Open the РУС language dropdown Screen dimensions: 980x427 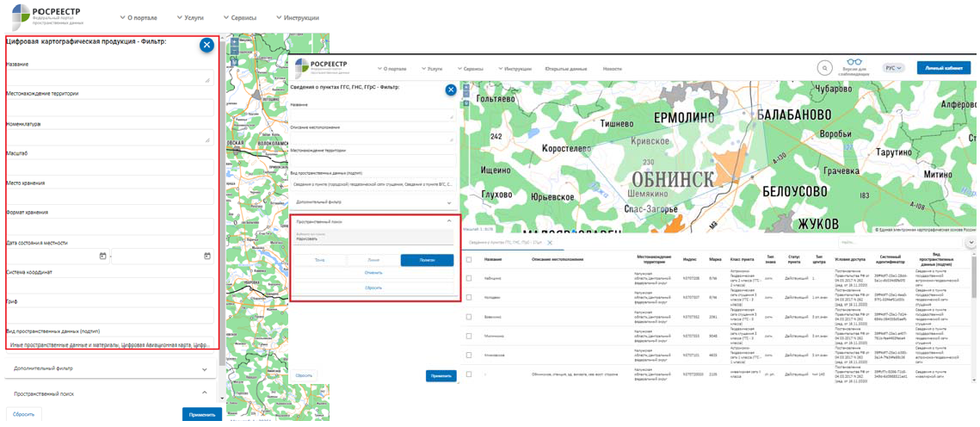895,68
